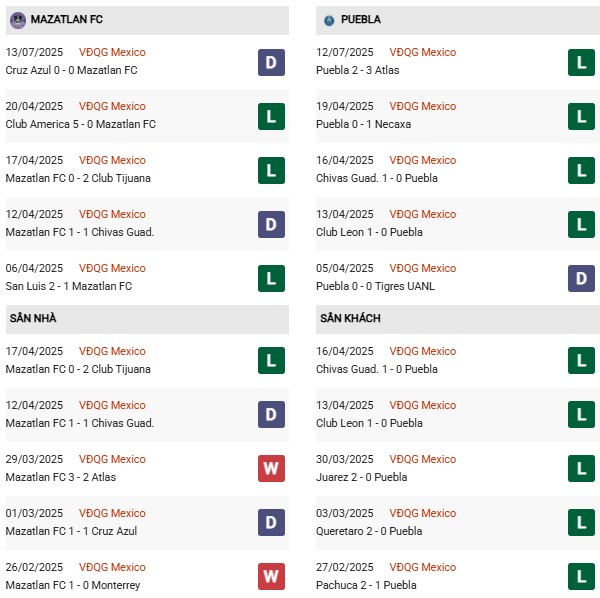Click the L badge for Pachuca 2-1 Puebla

click(581, 576)
